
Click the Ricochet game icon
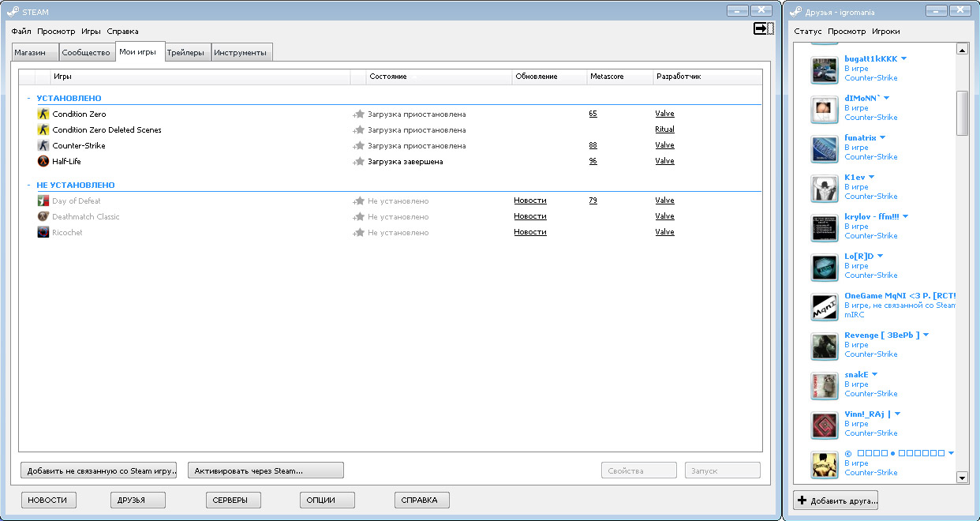click(x=43, y=233)
